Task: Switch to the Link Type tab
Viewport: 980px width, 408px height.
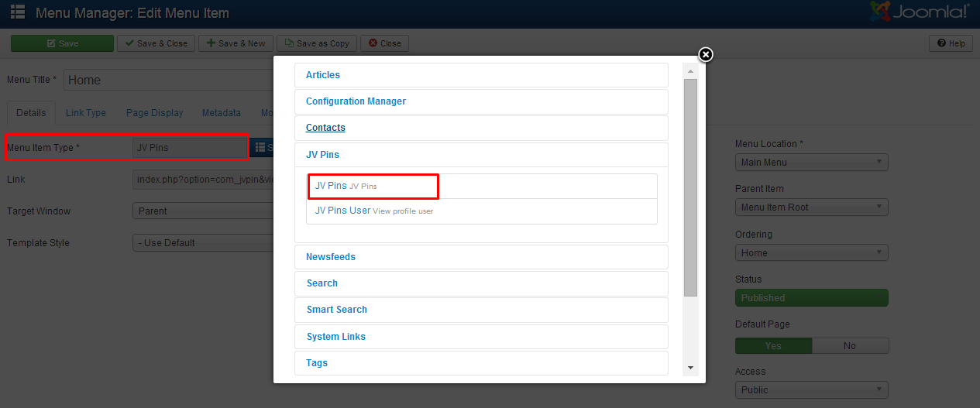Action: (x=86, y=113)
